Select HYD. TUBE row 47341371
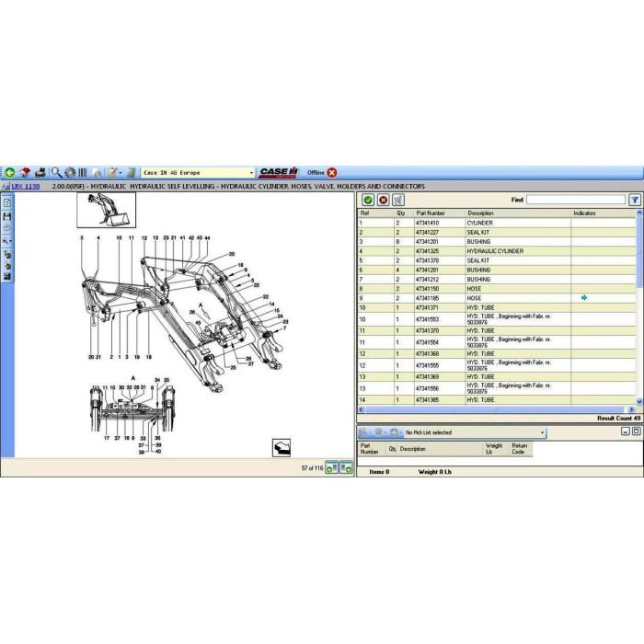644x644 pixels. click(x=497, y=307)
